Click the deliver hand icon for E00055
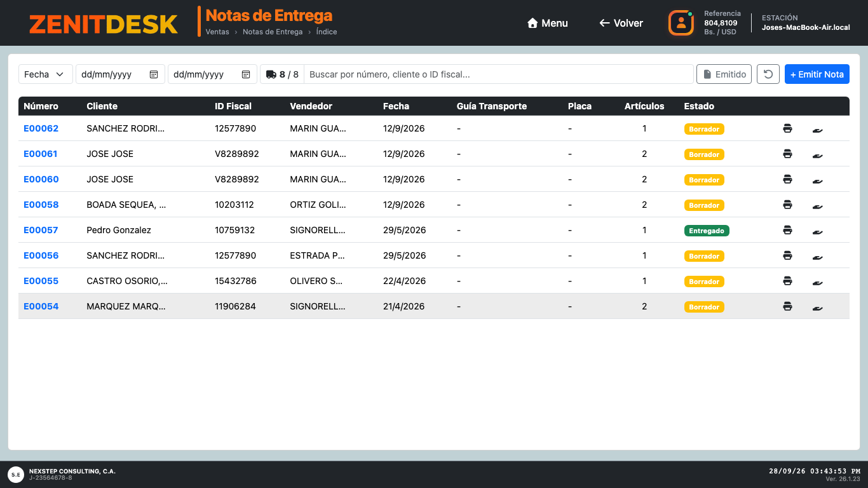Image resolution: width=868 pixels, height=488 pixels. pos(818,283)
